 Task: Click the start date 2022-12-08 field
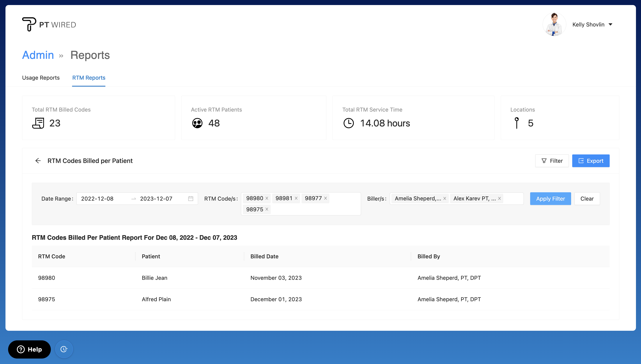pos(103,198)
